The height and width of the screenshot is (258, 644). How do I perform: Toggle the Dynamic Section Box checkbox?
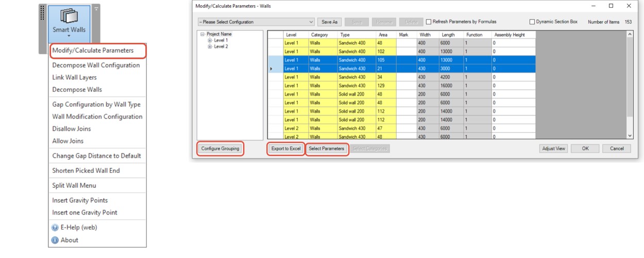click(x=532, y=22)
